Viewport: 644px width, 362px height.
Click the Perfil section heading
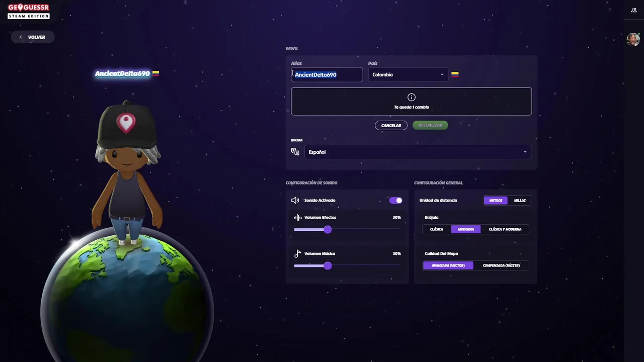point(292,49)
